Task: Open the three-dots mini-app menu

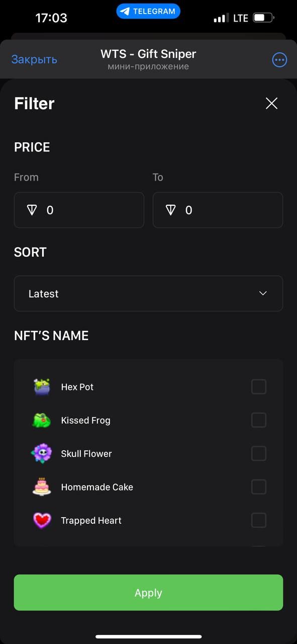Action: point(279,60)
